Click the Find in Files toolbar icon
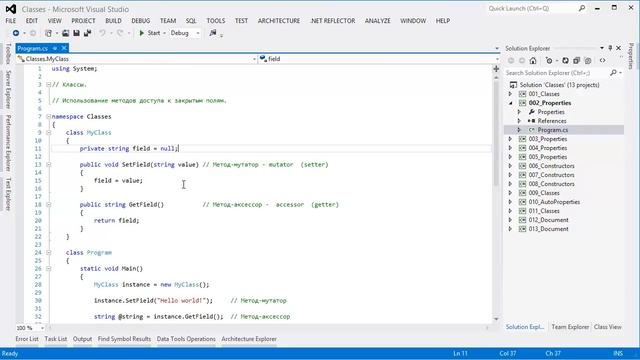The image size is (640, 360). click(213, 33)
